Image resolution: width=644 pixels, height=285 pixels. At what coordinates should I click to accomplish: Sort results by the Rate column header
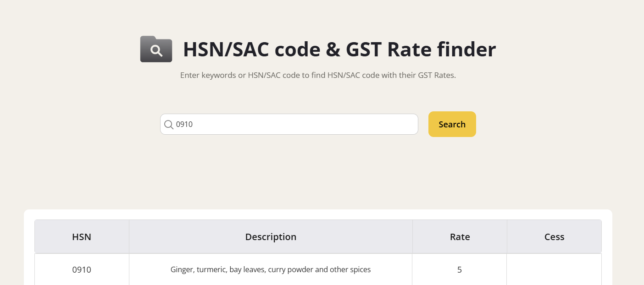pyautogui.click(x=460, y=236)
